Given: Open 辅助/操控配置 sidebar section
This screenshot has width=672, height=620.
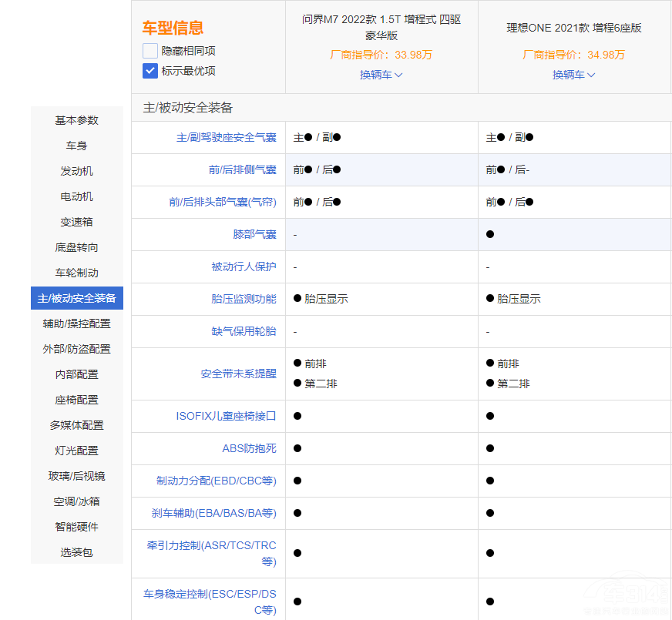Looking at the screenshot, I should (x=76, y=323).
